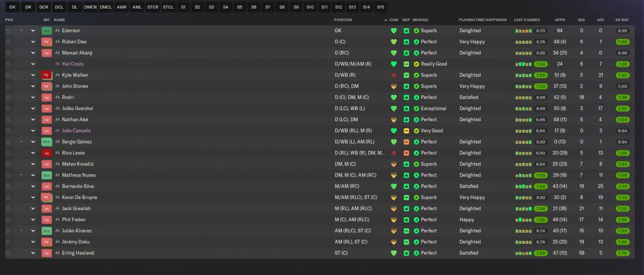This screenshot has height=275, width=644.
Task: Open the position dropdown arrow for Yan Couto
Action: [33, 64]
